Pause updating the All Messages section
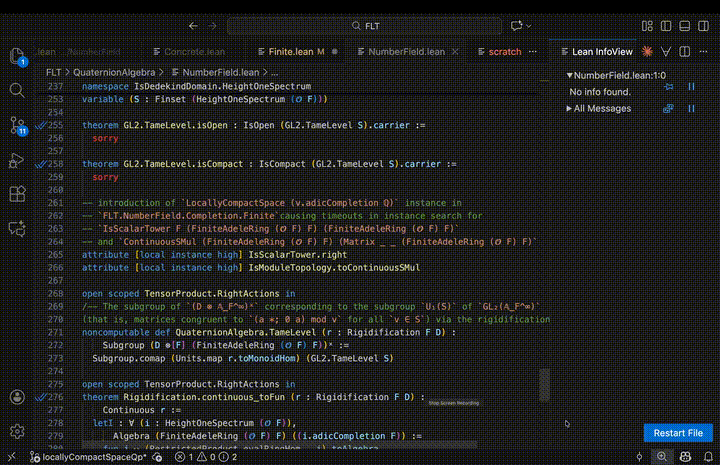Screen dimensions: 720x465 pos(691,108)
